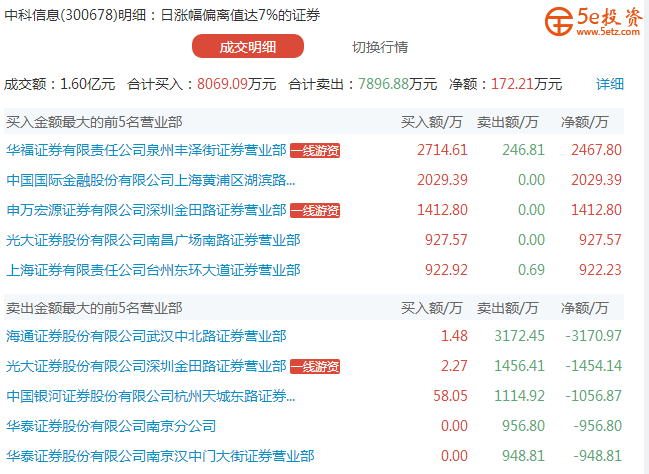This screenshot has height=474, width=649.
Task: Click buy value 2.27
Action: [x=454, y=366]
